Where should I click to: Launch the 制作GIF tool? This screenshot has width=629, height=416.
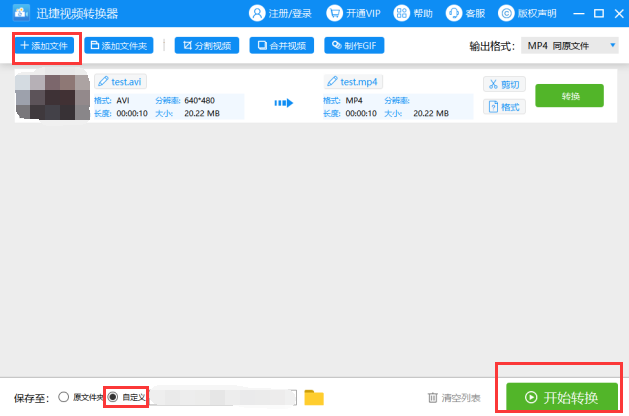tap(354, 46)
